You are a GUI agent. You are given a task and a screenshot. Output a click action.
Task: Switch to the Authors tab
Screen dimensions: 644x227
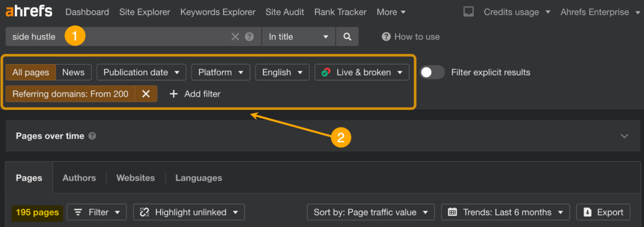(x=79, y=178)
